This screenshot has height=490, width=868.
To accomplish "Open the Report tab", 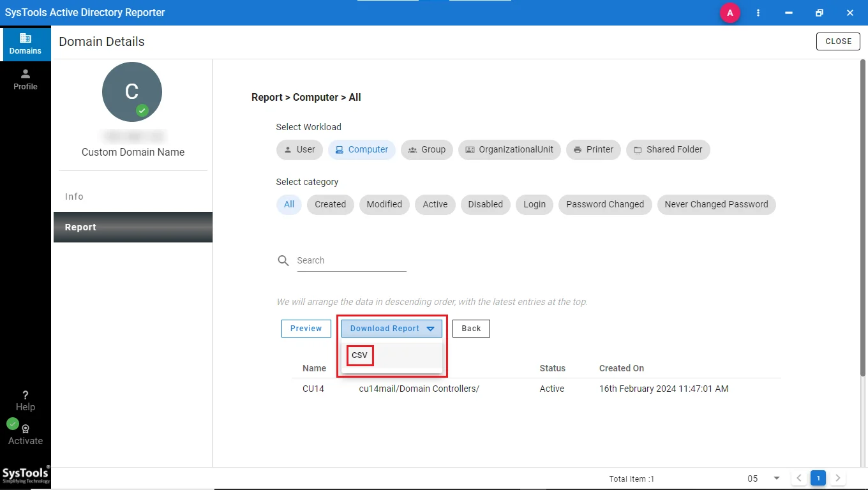I will (133, 227).
